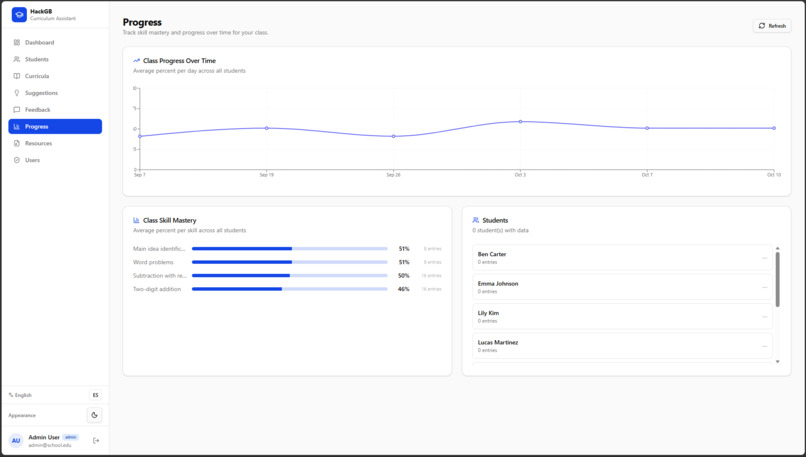Click the Oct 3 data point on chart
The height and width of the screenshot is (457, 806).
tap(520, 122)
